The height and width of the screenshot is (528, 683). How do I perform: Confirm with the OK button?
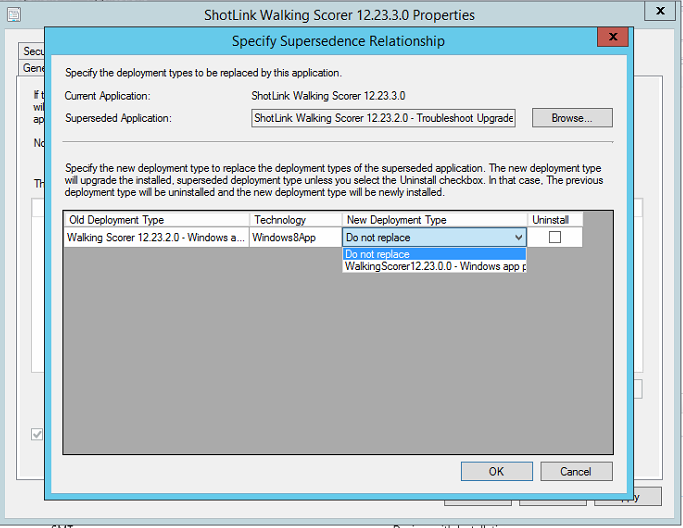tap(497, 471)
